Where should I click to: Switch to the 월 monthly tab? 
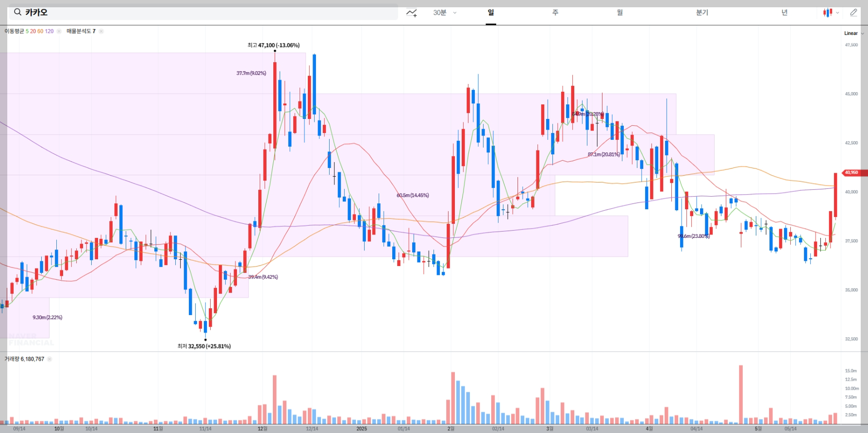(620, 13)
